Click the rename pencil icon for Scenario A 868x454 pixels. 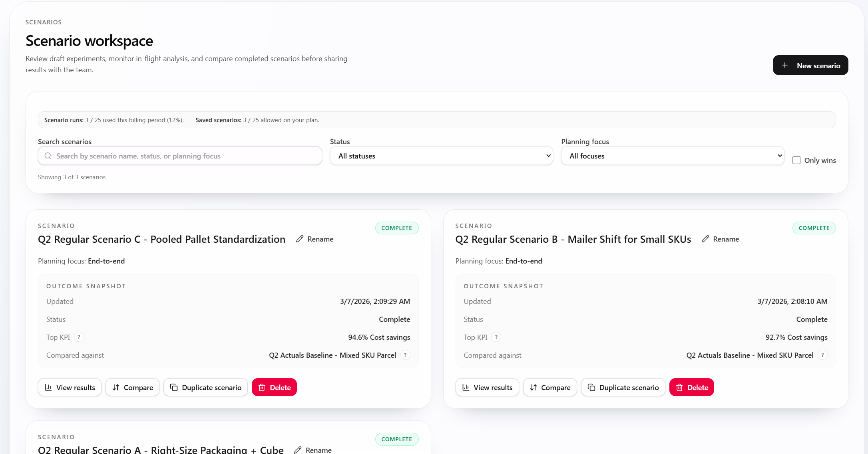(x=297, y=450)
